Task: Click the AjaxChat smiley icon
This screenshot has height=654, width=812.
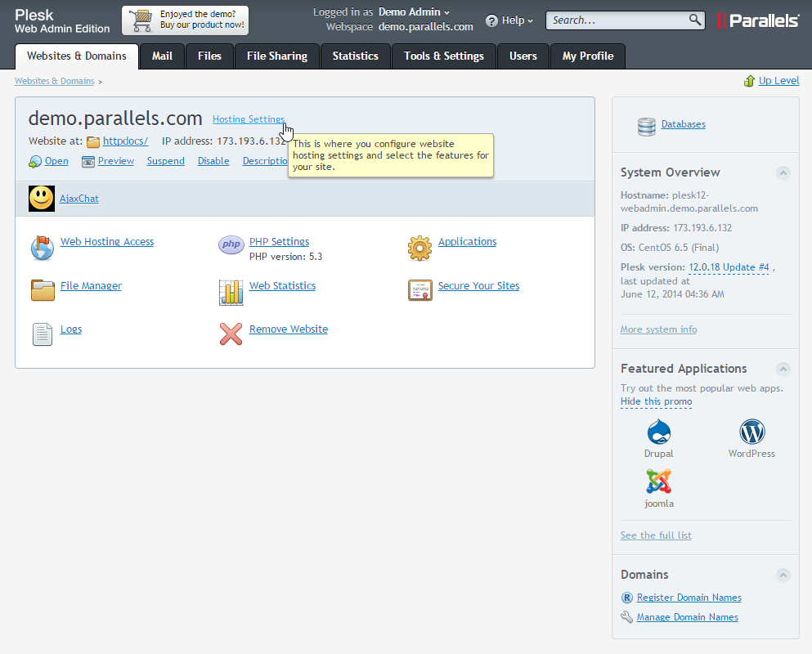Action: [42, 199]
